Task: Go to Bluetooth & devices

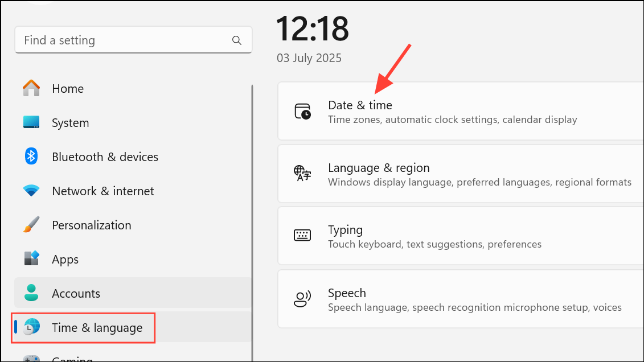Action: tap(133, 157)
